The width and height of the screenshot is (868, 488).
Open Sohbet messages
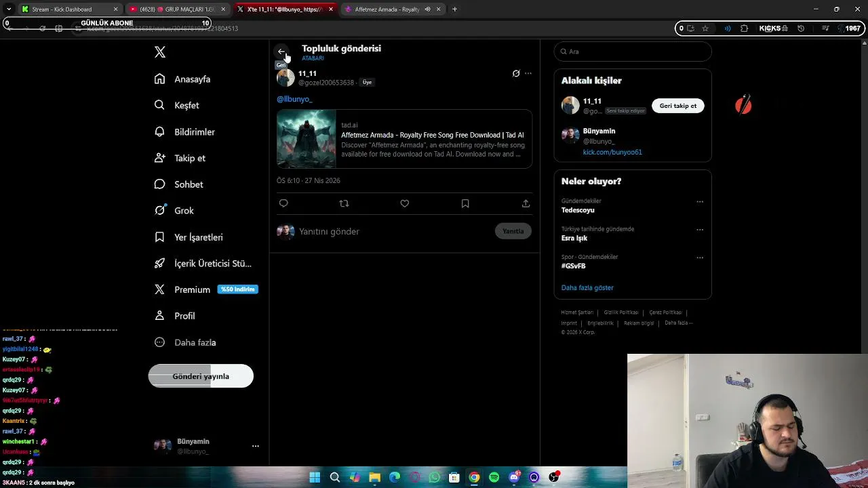(x=178, y=184)
